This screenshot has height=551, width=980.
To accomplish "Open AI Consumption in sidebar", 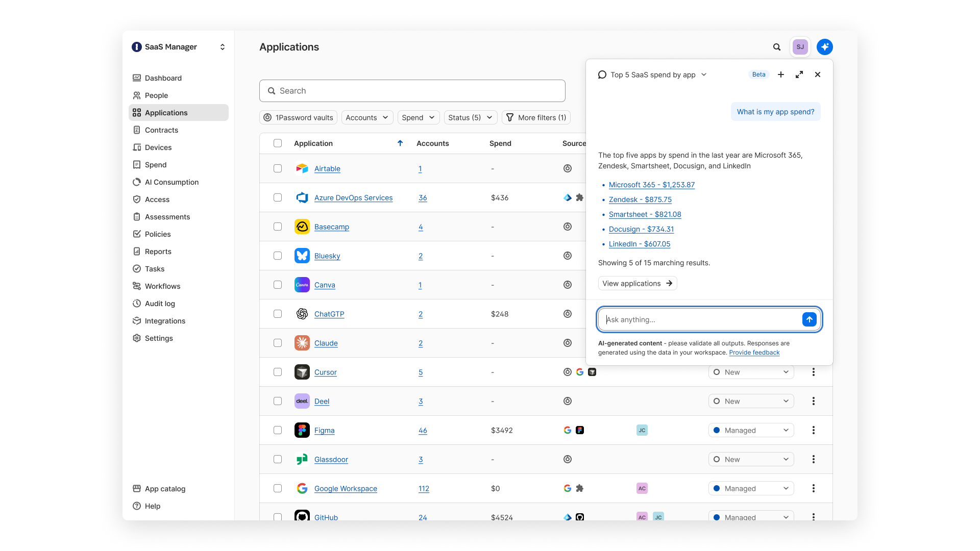I will click(x=179, y=182).
